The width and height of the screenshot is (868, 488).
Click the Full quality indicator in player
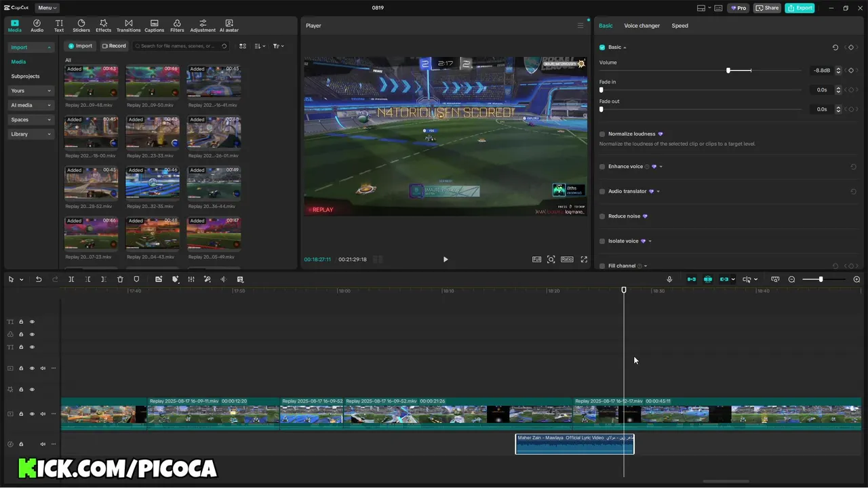tap(536, 259)
